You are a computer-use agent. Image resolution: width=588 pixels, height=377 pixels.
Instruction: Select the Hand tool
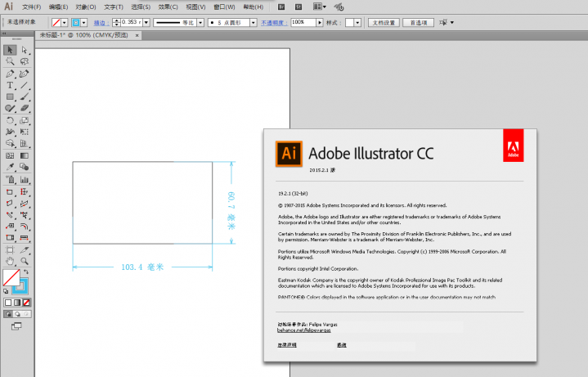tap(10, 261)
